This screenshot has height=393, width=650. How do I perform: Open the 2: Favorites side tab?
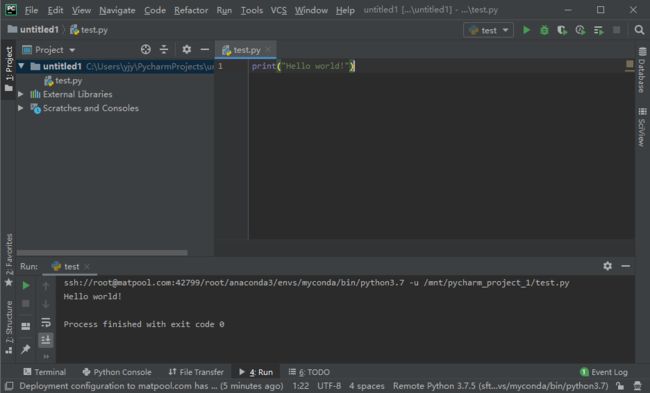pos(9,260)
